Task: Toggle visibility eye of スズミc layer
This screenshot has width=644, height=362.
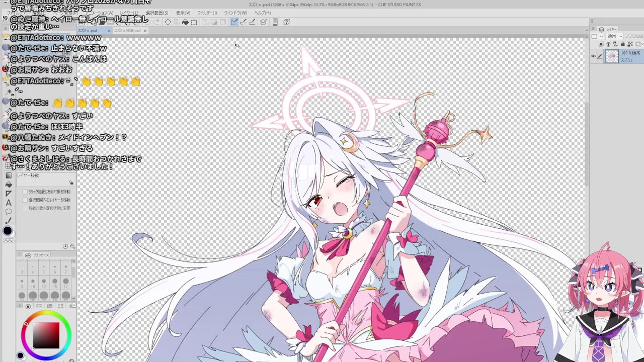Action: 593,56
